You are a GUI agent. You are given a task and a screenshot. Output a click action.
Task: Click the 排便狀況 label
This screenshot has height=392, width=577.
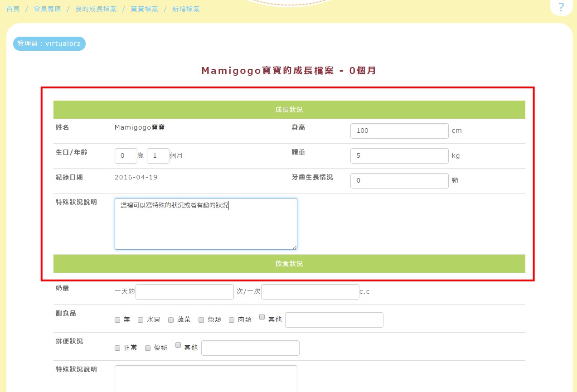[x=69, y=341]
